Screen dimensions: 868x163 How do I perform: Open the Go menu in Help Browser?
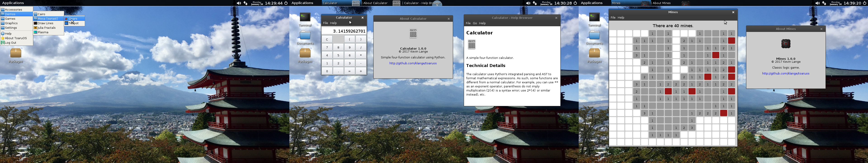(x=475, y=23)
